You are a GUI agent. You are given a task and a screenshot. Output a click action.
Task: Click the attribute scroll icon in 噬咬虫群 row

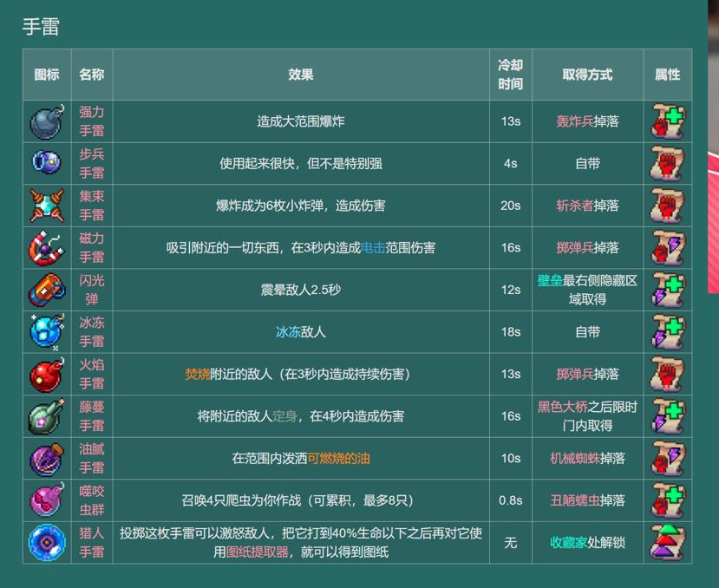(x=668, y=500)
